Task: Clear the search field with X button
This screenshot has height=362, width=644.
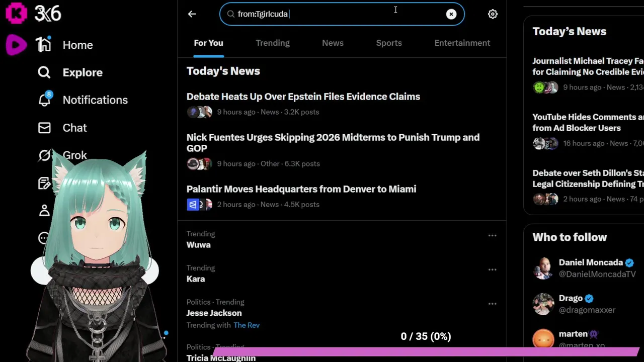Action: point(451,14)
